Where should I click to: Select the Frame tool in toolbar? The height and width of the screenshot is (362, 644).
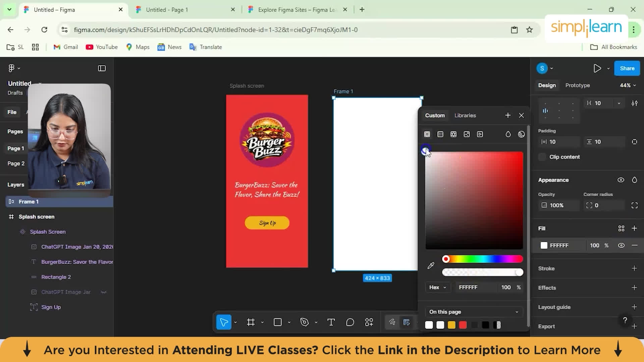[x=251, y=322]
